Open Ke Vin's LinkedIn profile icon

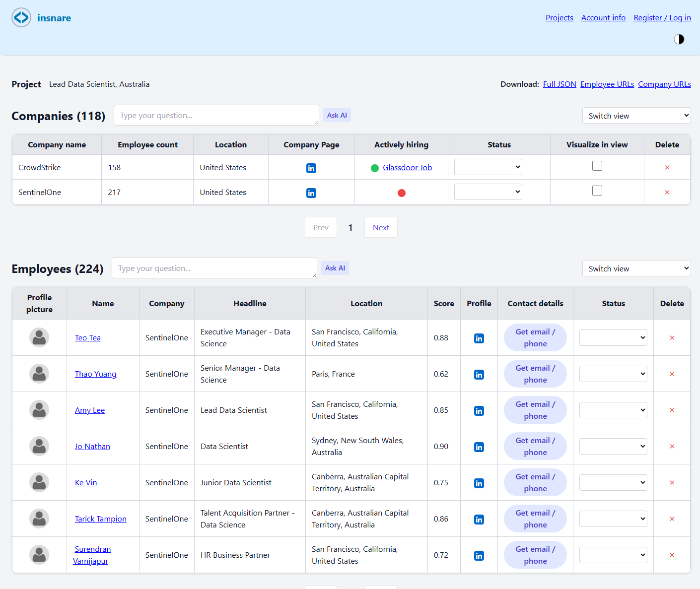(x=479, y=483)
